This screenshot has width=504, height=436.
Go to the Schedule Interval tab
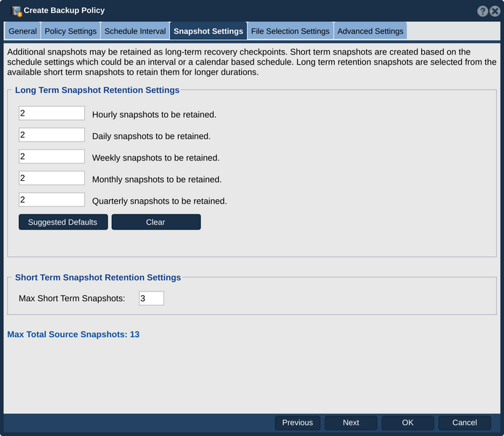pos(135,31)
